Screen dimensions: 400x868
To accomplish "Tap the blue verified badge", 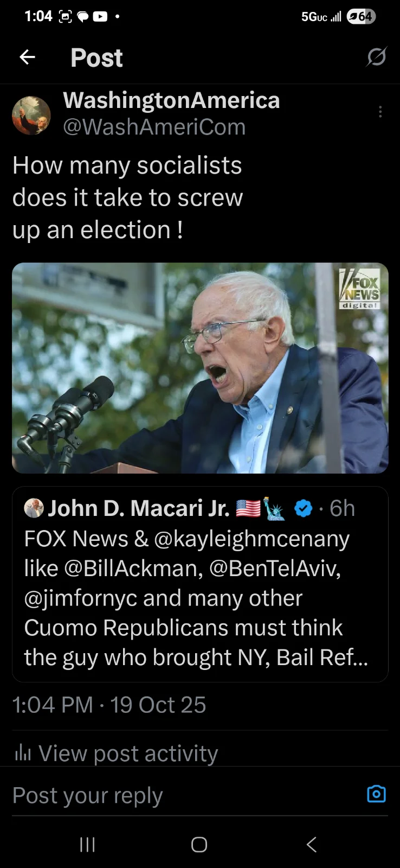I will 303,508.
